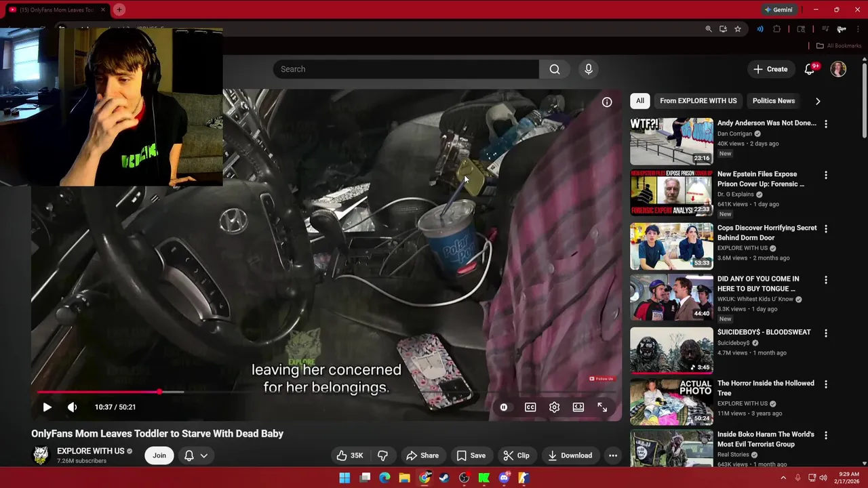Open Discord from taskbar

pos(504,478)
